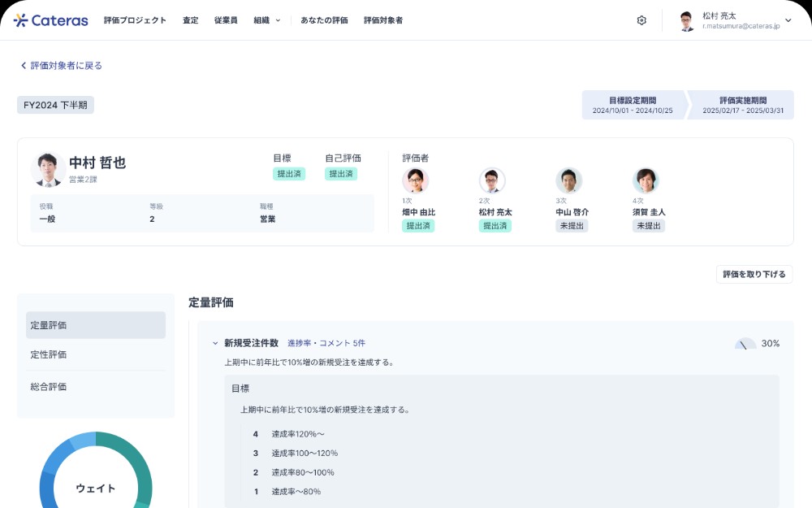Screen dimensions: 812x508
Task: Select evaluator 中山 啓介's avatar
Action: point(568,180)
